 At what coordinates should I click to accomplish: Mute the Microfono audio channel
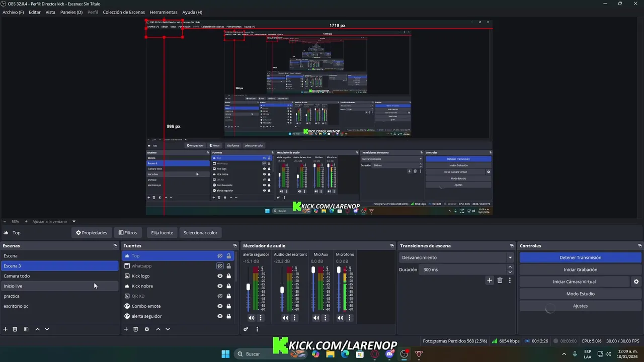tap(340, 318)
